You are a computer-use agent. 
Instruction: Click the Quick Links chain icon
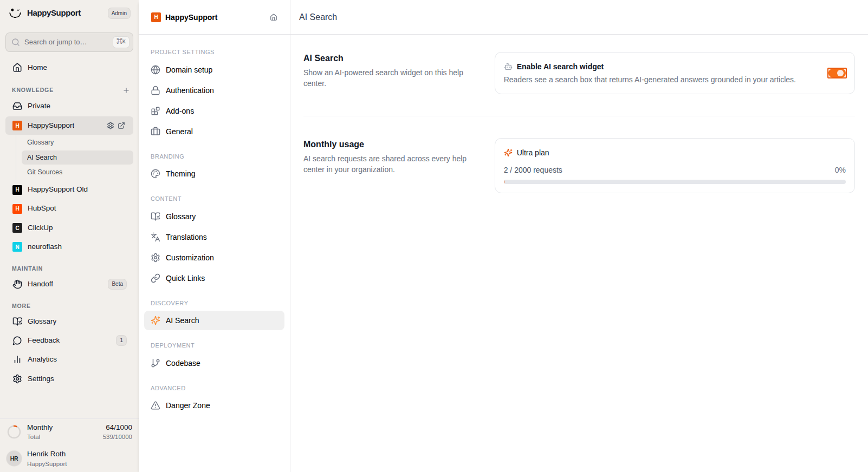156,278
